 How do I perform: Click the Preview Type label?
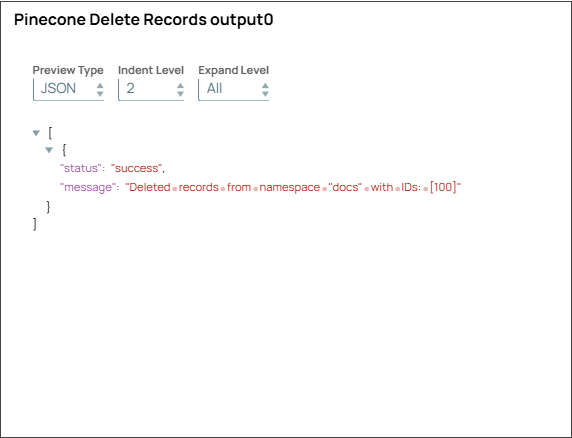pos(68,70)
